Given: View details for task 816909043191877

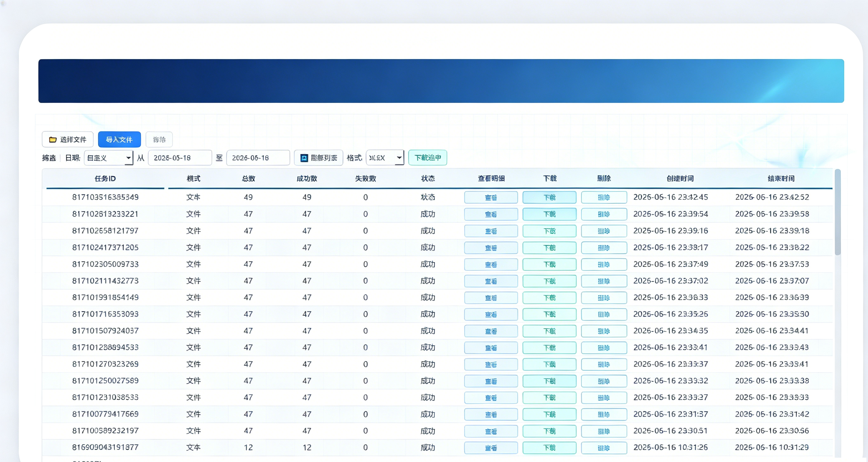Looking at the screenshot, I should (x=491, y=448).
